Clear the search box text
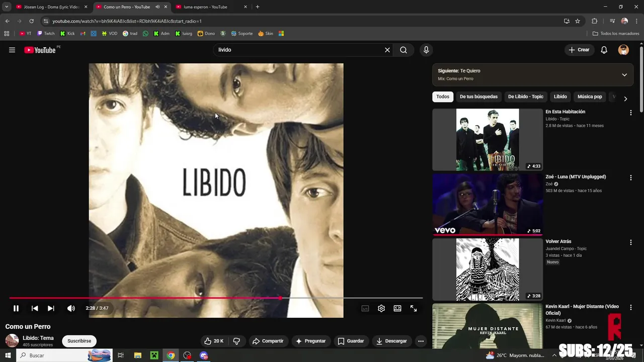 387,50
